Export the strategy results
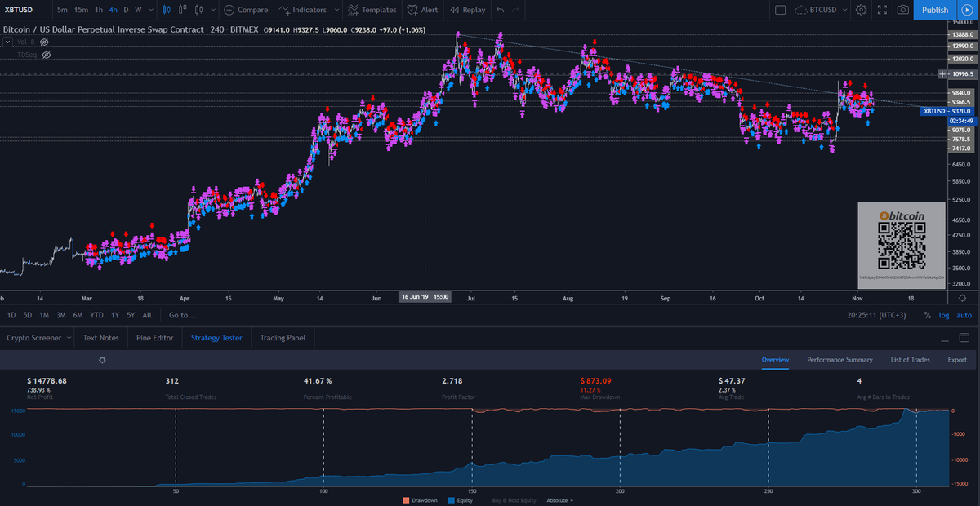This screenshot has width=980, height=506. click(x=957, y=360)
